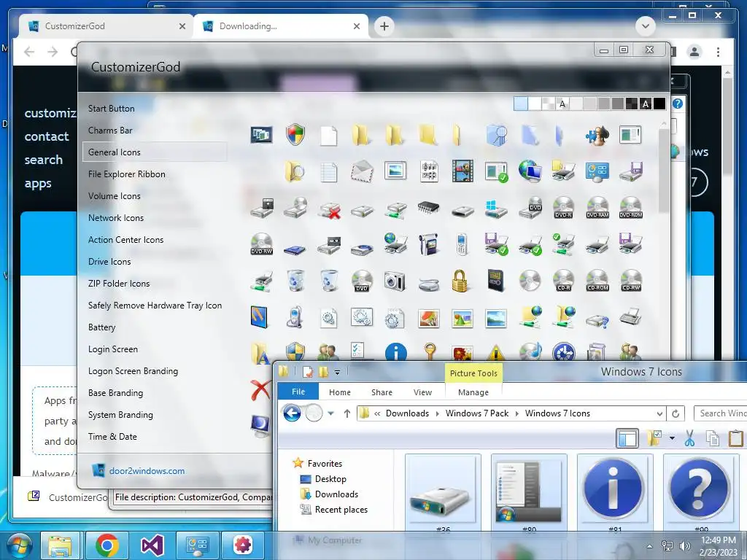
Task: Select the film strip video icon
Action: pos(462,171)
